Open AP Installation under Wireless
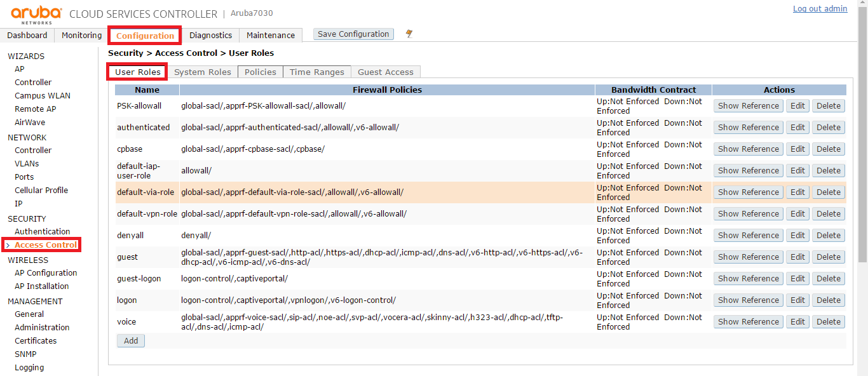Image resolution: width=868 pixels, height=376 pixels. click(x=42, y=286)
